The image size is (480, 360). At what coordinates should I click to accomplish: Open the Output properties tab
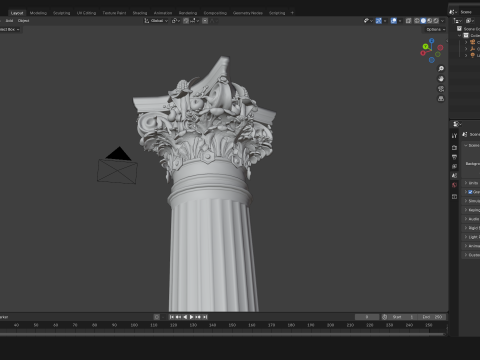pyautogui.click(x=454, y=157)
